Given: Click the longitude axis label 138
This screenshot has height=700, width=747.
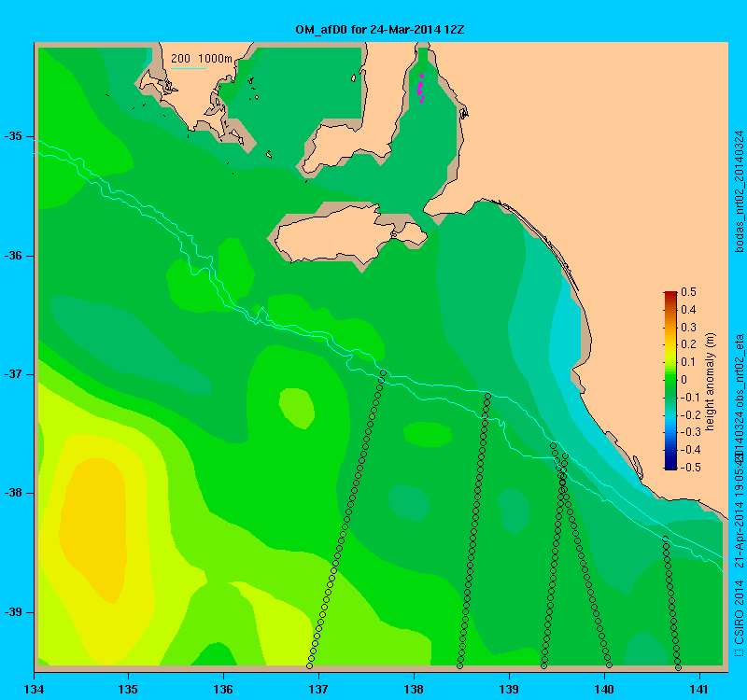Looking at the screenshot, I should click(414, 689).
